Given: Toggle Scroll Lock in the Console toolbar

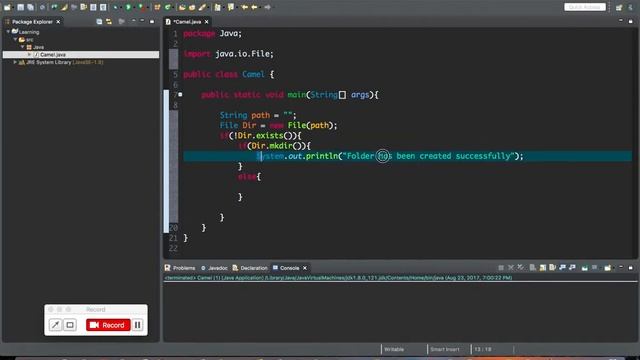Looking at the screenshot, I should tap(542, 268).
